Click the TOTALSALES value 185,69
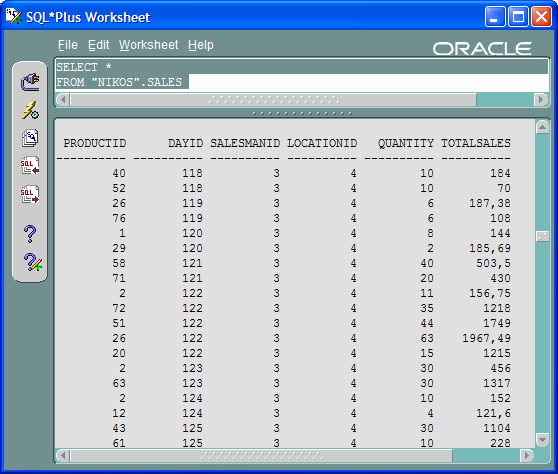Viewport: 558px width, 474px height. 490,248
